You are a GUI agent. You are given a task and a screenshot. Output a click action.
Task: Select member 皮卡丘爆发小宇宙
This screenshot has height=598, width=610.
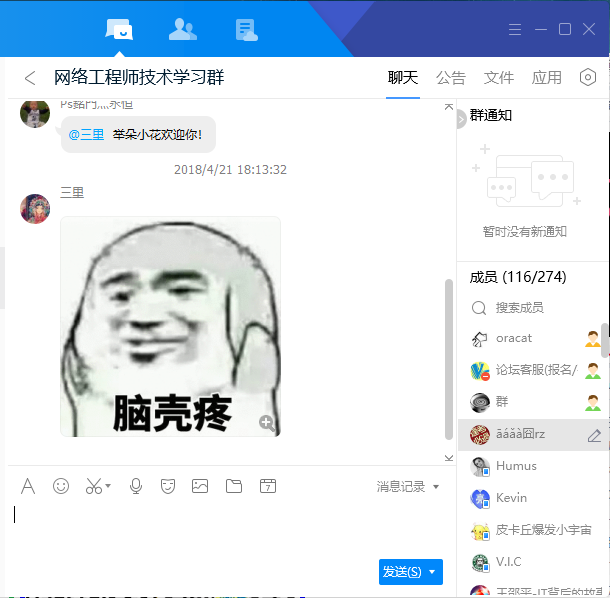point(534,530)
